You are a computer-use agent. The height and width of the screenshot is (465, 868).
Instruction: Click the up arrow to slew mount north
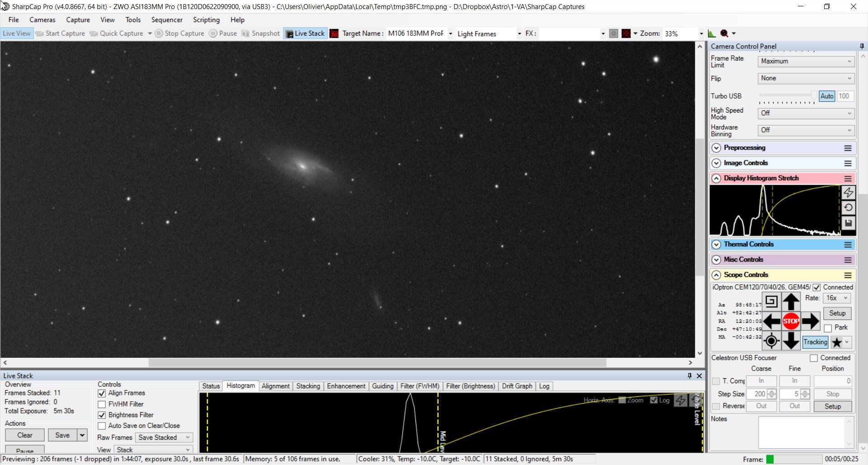791,301
